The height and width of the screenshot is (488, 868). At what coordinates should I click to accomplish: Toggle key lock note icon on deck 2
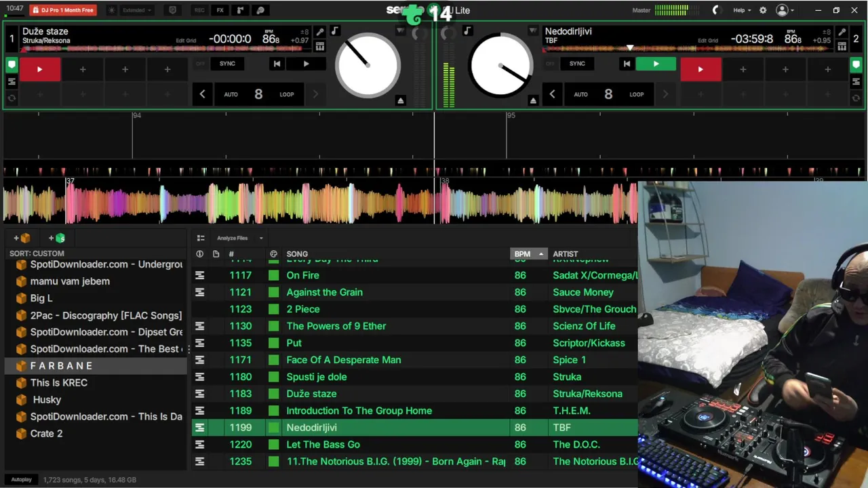467,31
